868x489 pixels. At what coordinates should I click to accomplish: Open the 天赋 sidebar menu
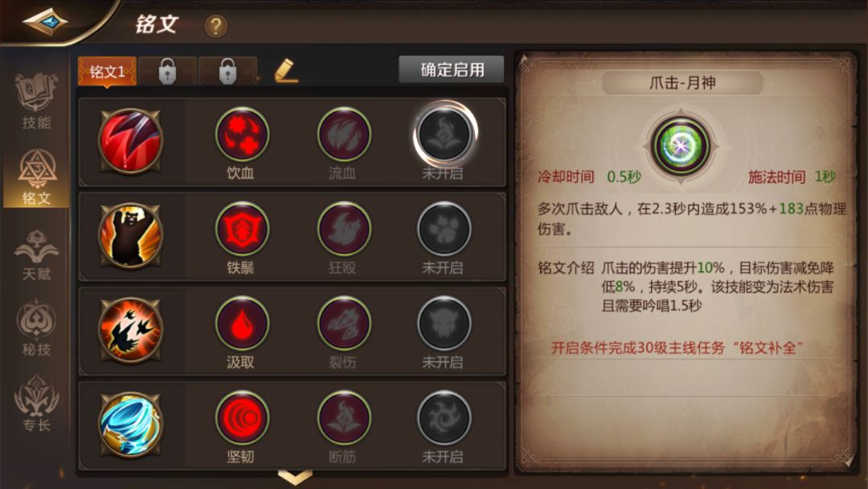click(x=36, y=253)
